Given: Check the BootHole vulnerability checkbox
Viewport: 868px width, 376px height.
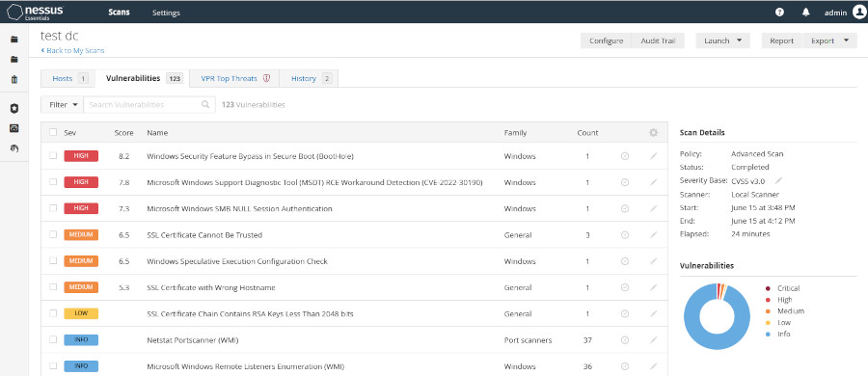Looking at the screenshot, I should tap(53, 155).
